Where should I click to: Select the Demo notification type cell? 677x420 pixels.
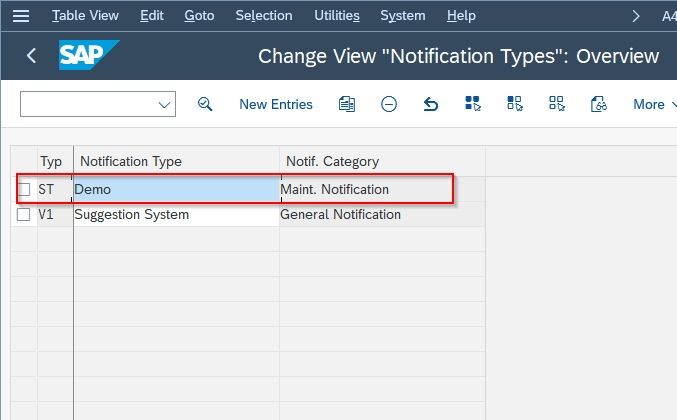[x=177, y=189]
